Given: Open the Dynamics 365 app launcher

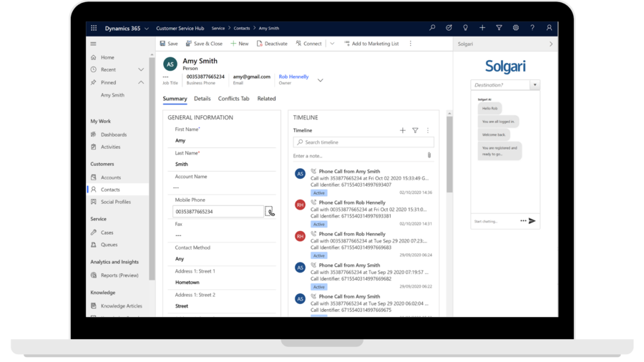Looking at the screenshot, I should pos(93,28).
